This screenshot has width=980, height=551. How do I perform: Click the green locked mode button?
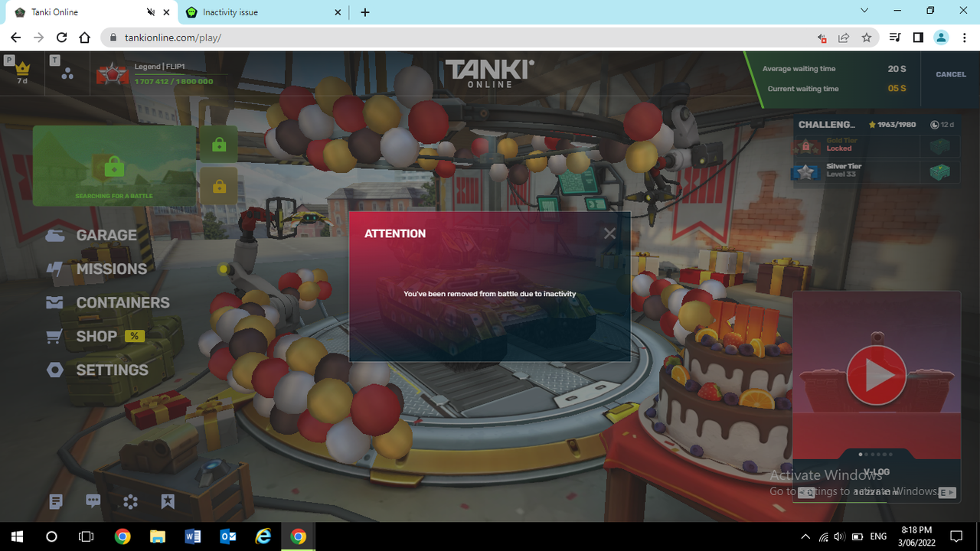tap(219, 145)
